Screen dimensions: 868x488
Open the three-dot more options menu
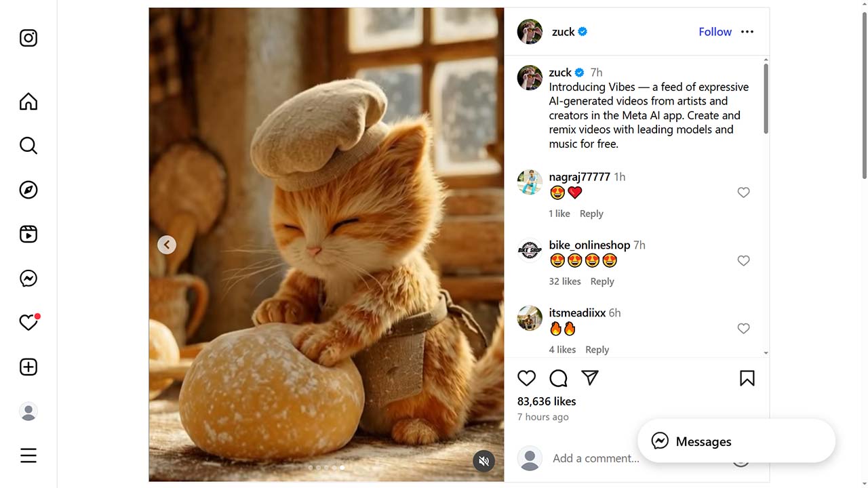tap(747, 32)
